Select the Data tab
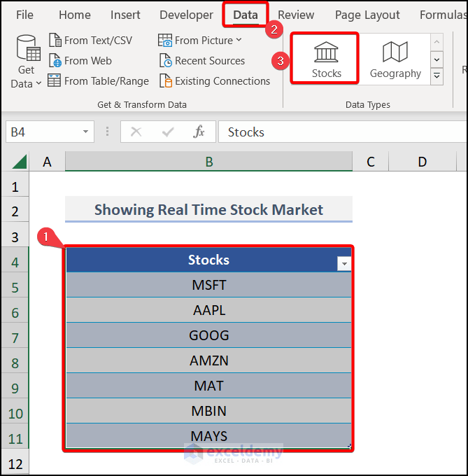 (x=246, y=15)
